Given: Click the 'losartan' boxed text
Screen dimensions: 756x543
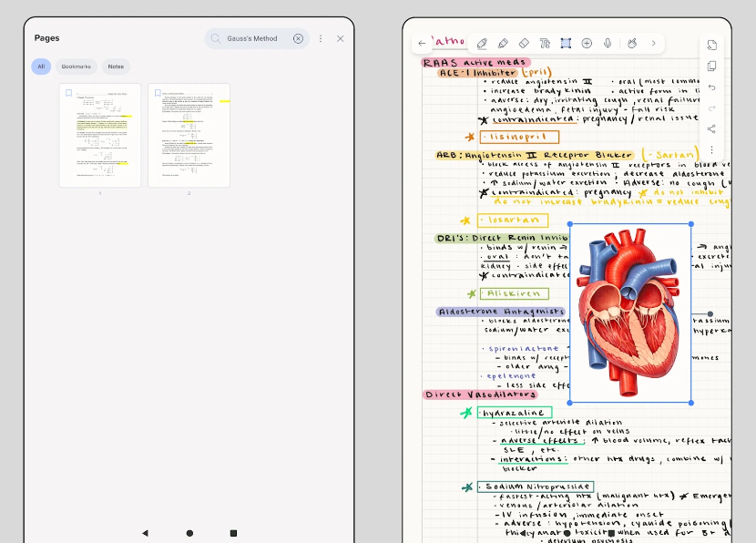Looking at the screenshot, I should coord(513,220).
